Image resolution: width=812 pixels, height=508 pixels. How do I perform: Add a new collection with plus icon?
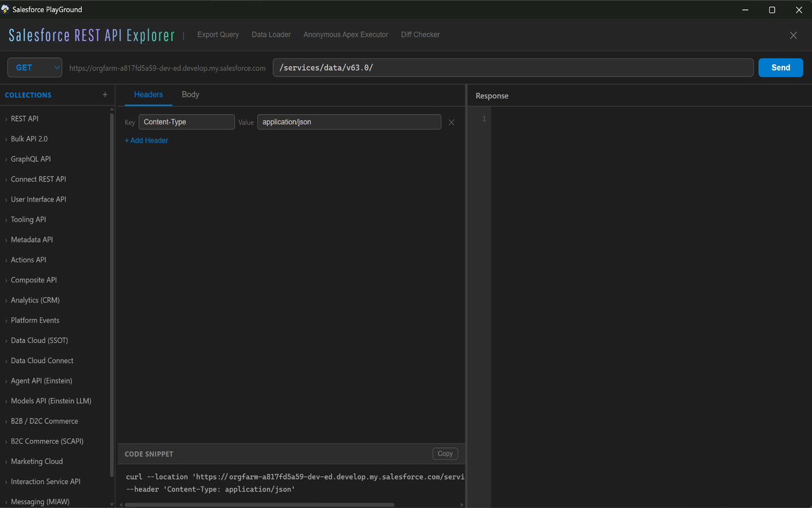click(x=105, y=95)
